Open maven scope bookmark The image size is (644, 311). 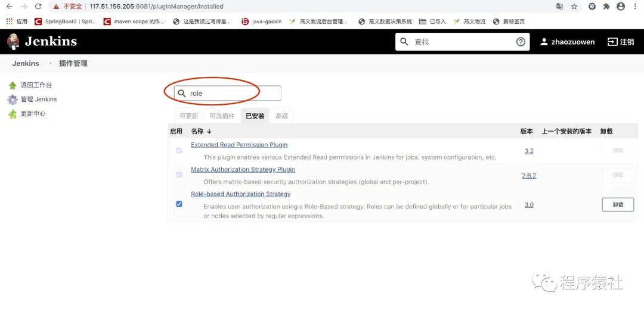[134, 21]
